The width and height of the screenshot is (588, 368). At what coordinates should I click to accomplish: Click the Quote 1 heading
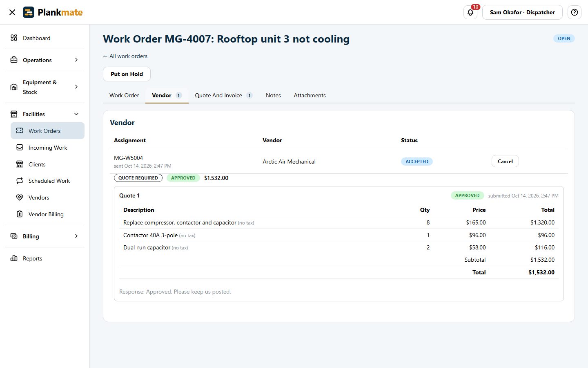(129, 195)
